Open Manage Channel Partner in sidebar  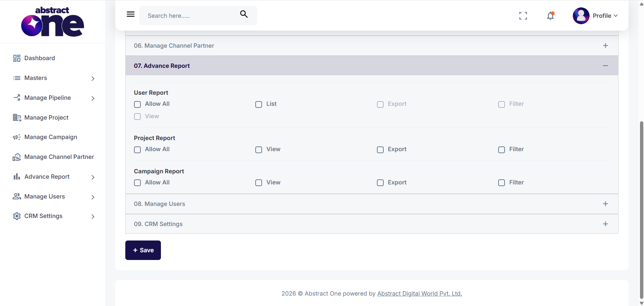pyautogui.click(x=59, y=157)
